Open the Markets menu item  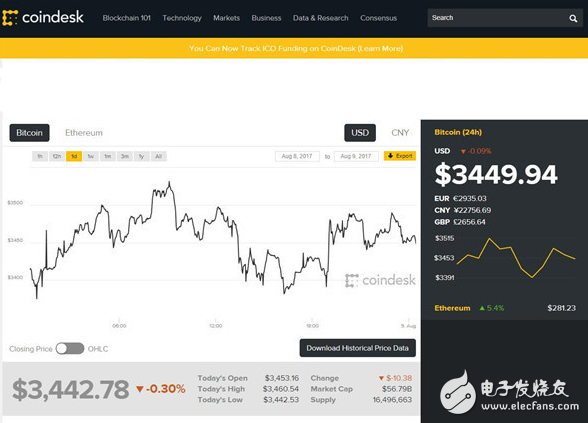click(226, 18)
